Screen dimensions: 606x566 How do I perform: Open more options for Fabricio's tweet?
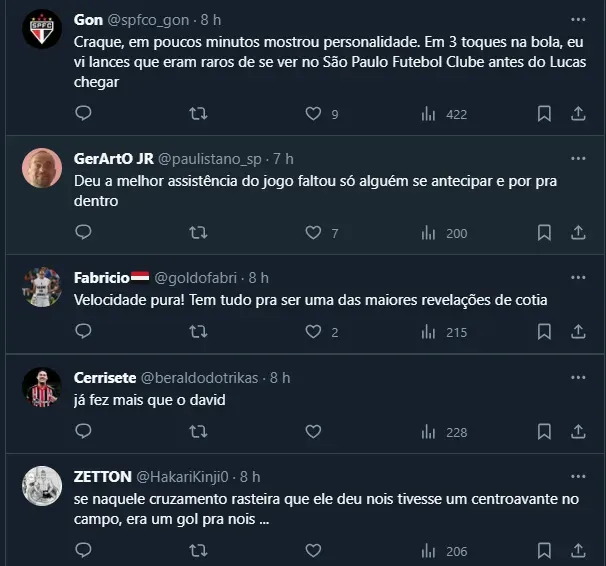(578, 277)
